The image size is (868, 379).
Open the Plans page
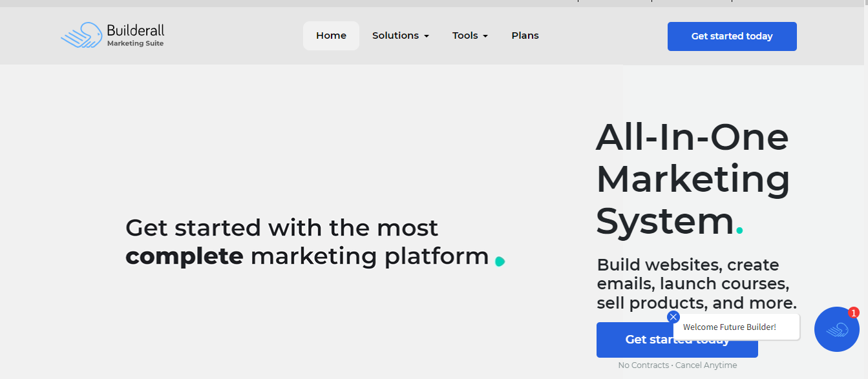tap(525, 36)
